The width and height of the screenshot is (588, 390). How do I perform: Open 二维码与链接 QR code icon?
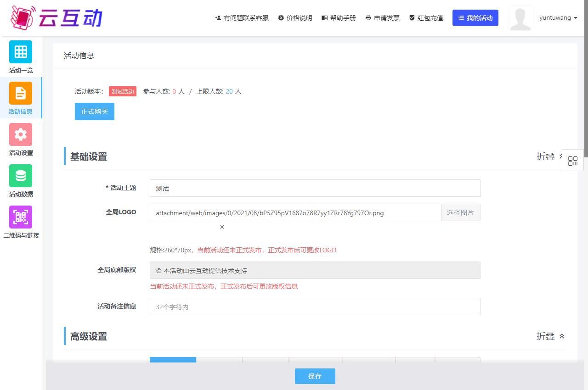tap(21, 217)
